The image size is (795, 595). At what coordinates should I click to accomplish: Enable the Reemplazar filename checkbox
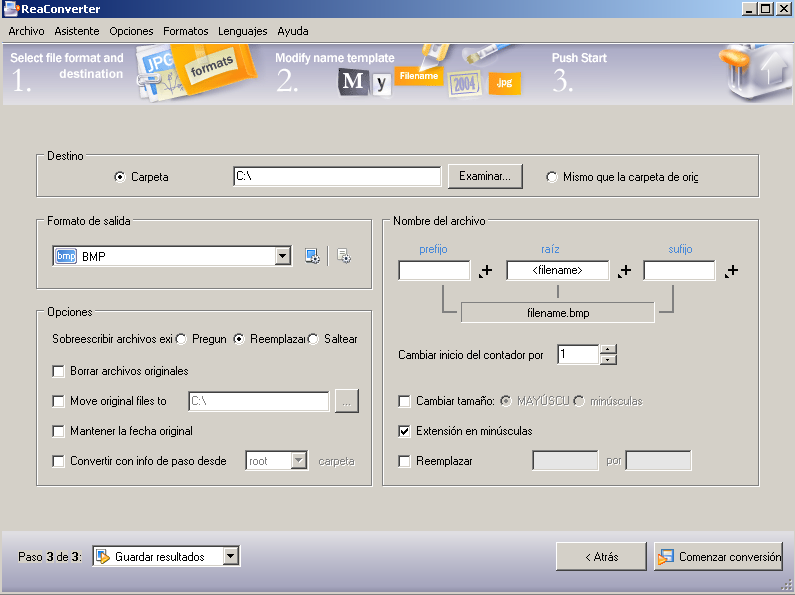point(404,461)
